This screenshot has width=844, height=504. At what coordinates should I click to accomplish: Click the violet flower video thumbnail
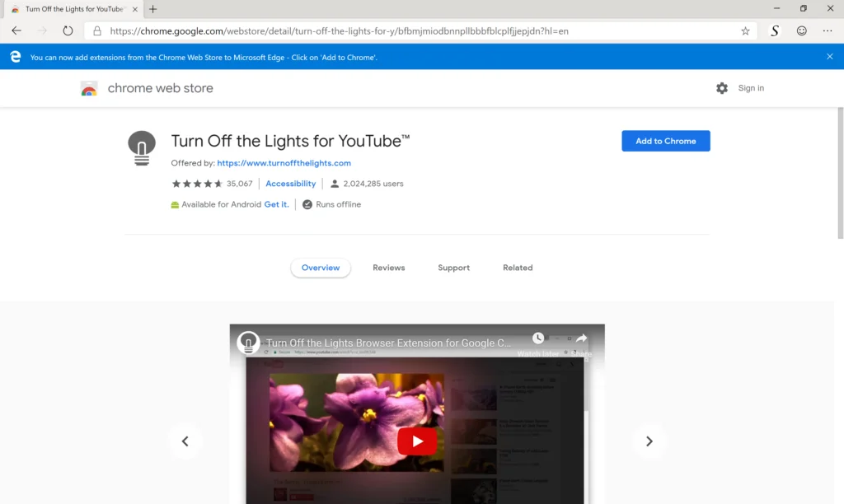[357, 422]
